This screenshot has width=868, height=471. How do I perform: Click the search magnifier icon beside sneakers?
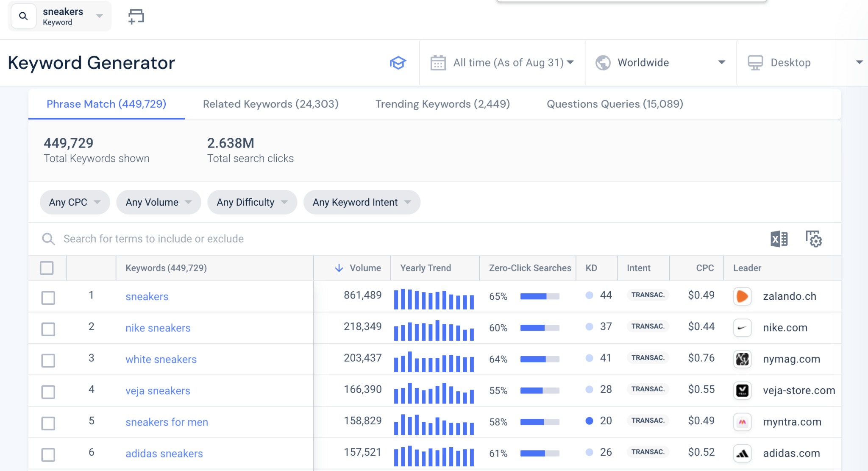tap(23, 17)
